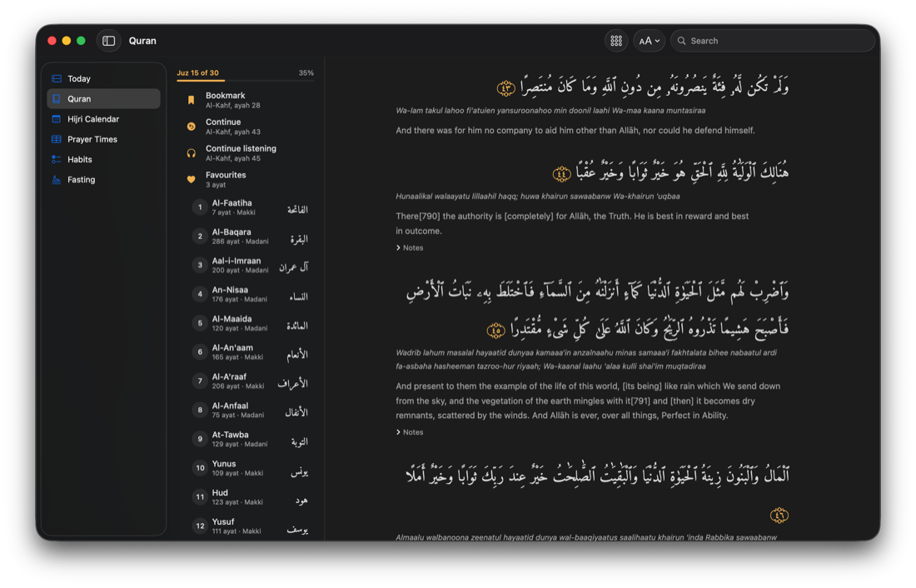Click the search magnifier icon
The image size is (916, 588).
pyautogui.click(x=681, y=41)
